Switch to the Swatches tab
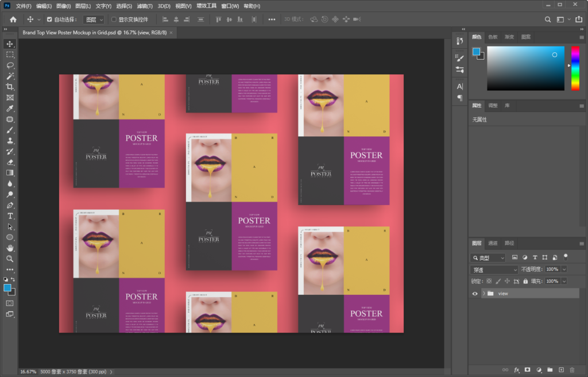Image resolution: width=588 pixels, height=377 pixels. click(x=493, y=37)
